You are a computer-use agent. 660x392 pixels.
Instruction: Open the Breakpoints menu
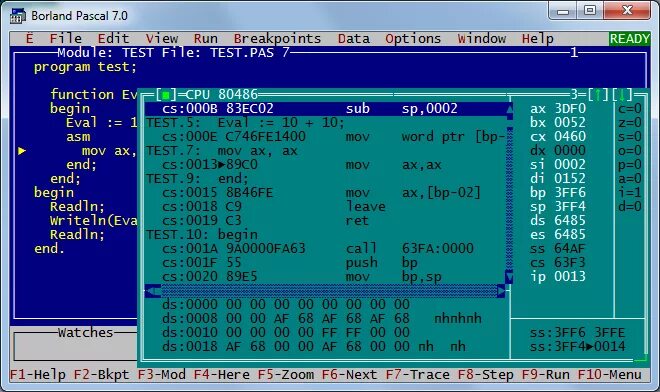click(277, 39)
